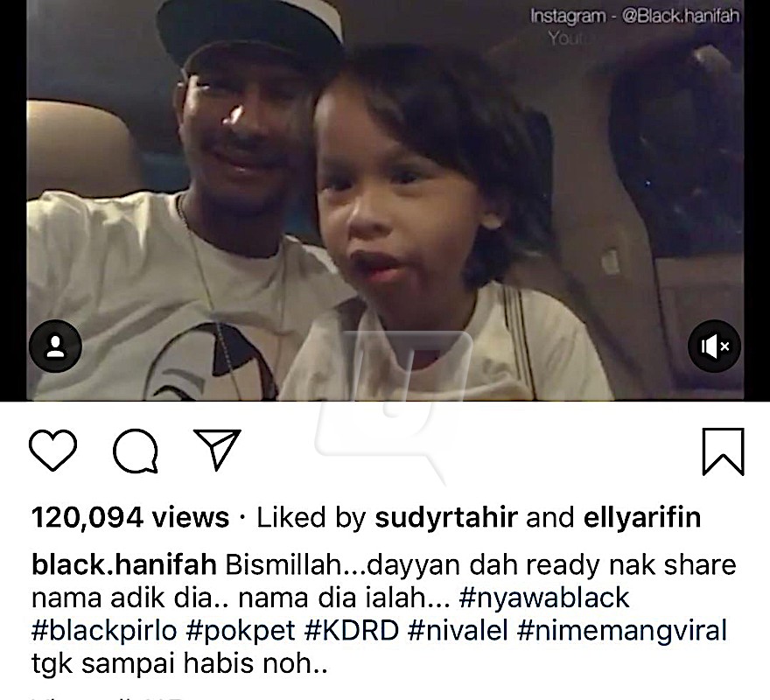Tap the #nimemangviral hashtag

pyautogui.click(x=622, y=630)
